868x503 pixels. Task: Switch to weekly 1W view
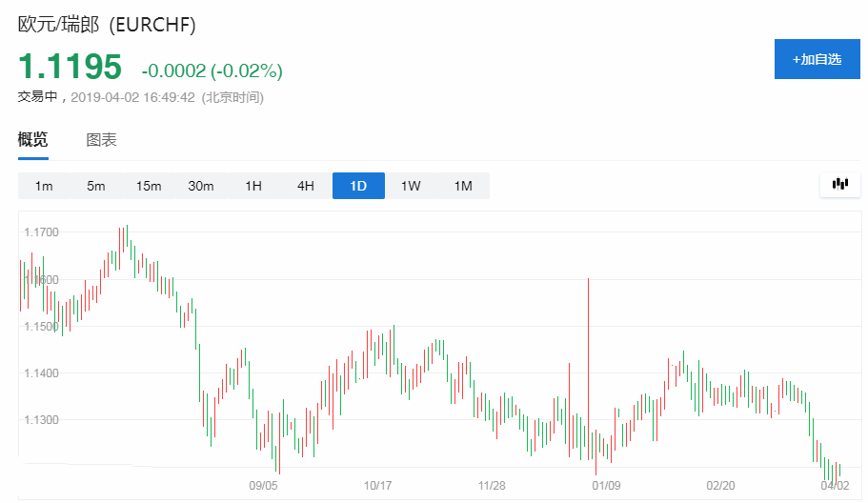point(411,186)
